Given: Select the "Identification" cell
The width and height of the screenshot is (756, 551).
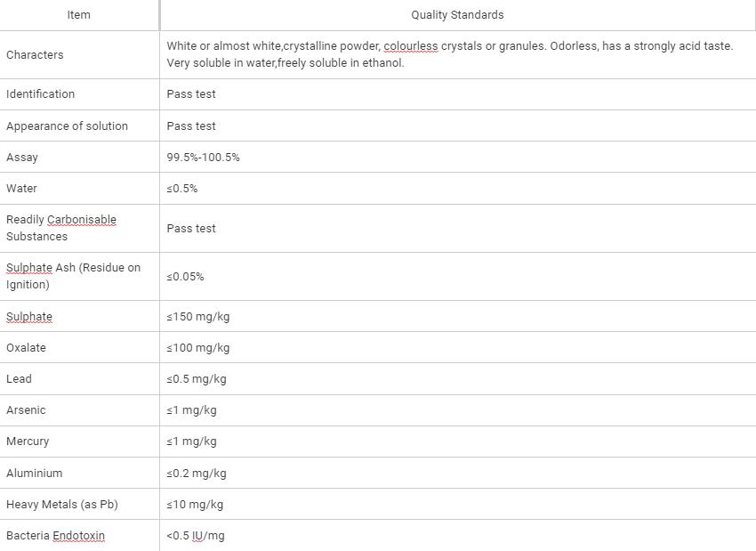Looking at the screenshot, I should coord(40,94).
